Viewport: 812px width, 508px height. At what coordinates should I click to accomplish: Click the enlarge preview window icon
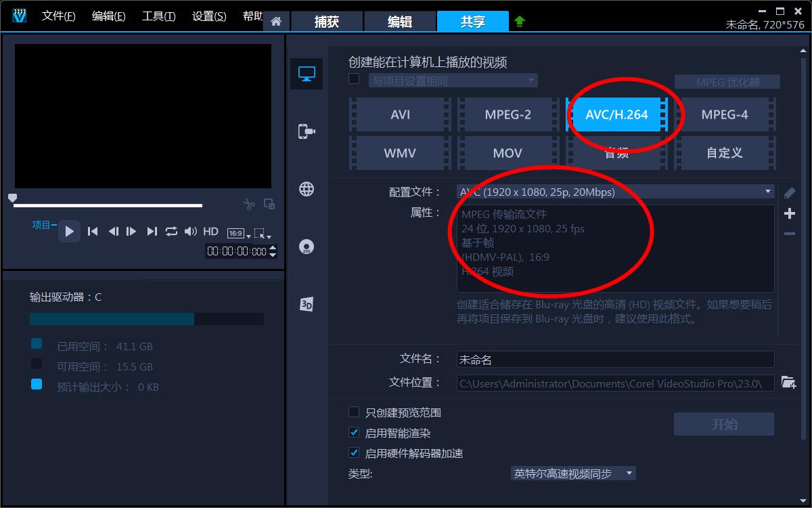point(269,203)
